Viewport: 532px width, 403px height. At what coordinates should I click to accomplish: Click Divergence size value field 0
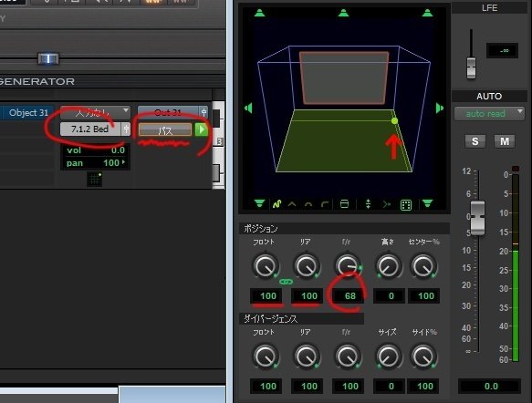pos(389,386)
